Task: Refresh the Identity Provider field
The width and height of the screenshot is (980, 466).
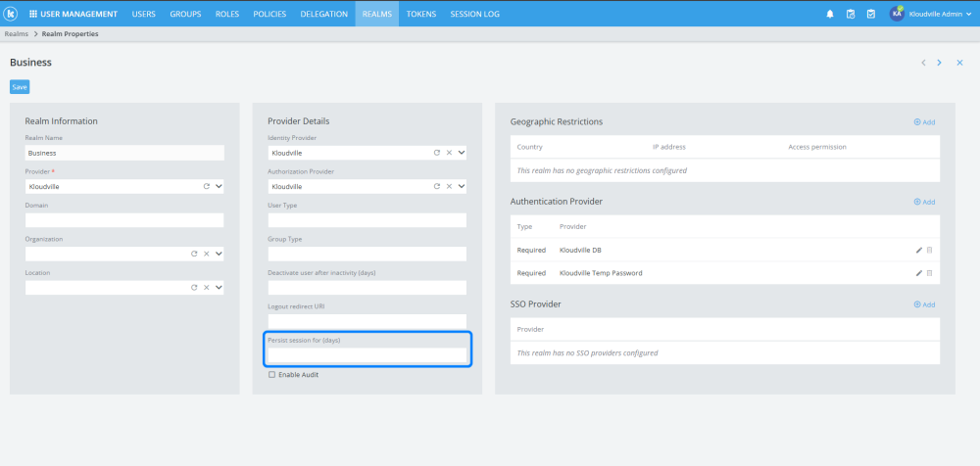Action: point(437,153)
